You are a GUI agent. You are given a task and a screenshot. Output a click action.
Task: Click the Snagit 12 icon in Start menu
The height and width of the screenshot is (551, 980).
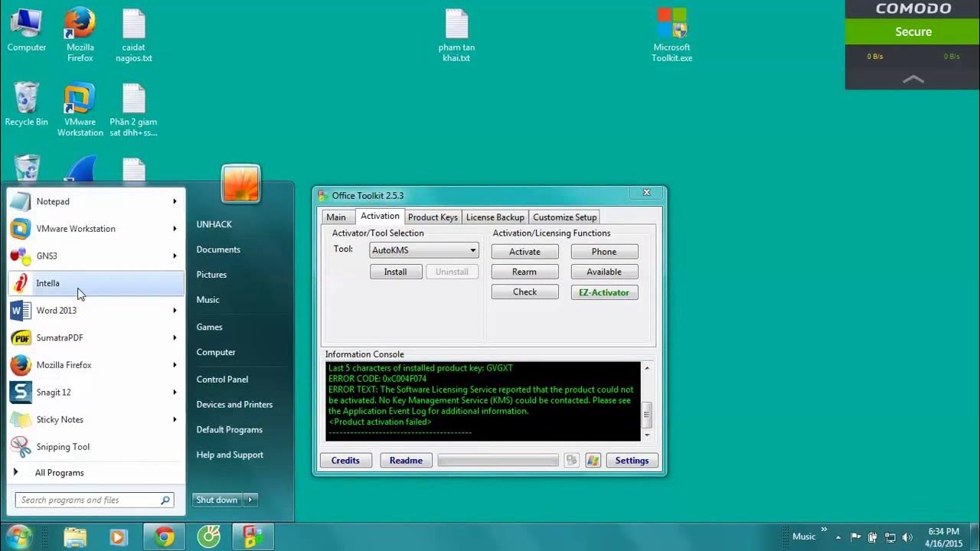(21, 392)
